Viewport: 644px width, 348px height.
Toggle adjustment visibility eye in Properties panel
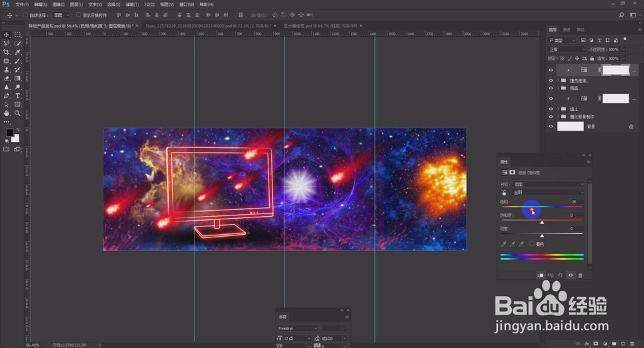pos(571,275)
